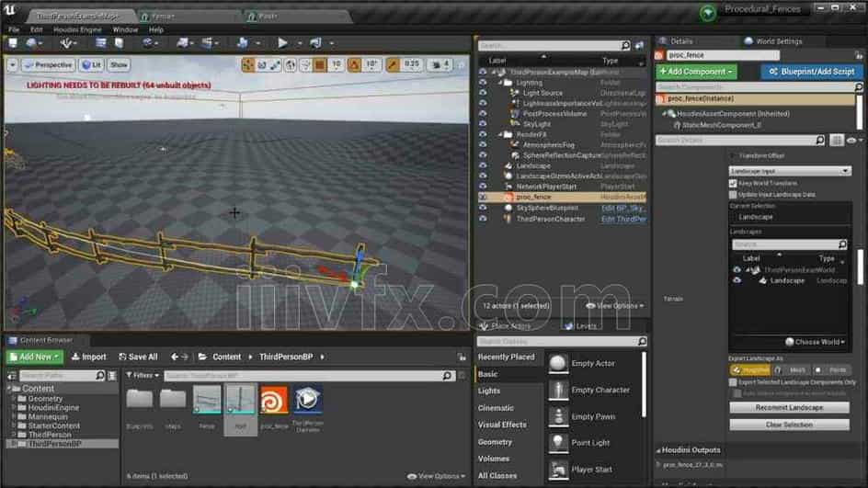This screenshot has height=488, width=868.
Task: Toggle rotation snapping in viewport
Action: click(354, 65)
